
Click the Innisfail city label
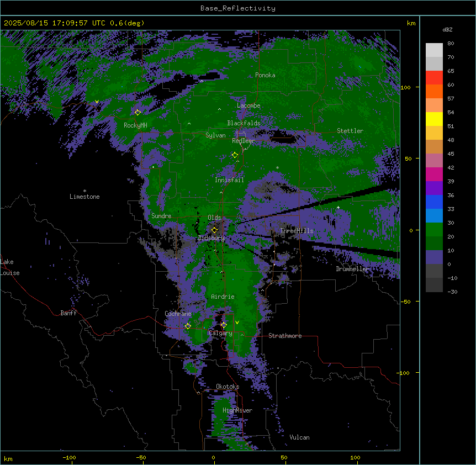(229, 179)
